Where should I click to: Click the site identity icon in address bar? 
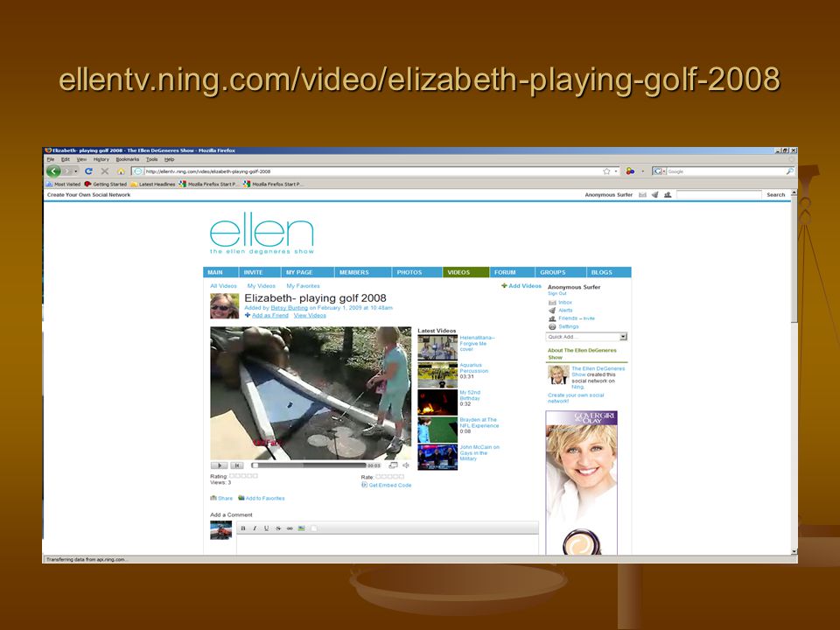click(x=138, y=171)
